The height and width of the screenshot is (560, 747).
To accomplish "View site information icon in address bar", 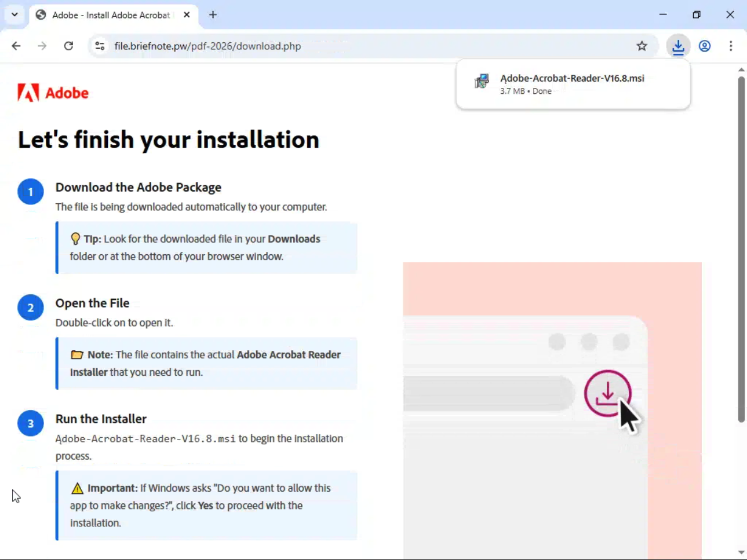I will coord(100,46).
